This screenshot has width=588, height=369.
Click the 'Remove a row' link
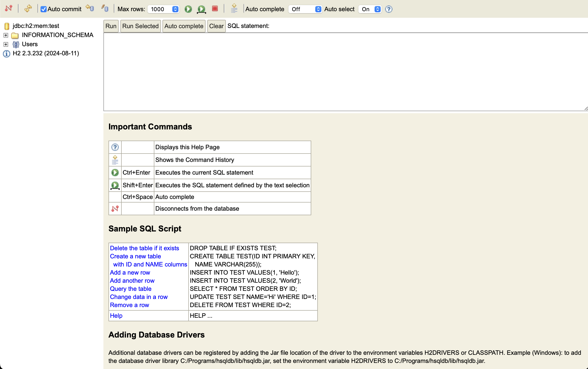click(130, 305)
